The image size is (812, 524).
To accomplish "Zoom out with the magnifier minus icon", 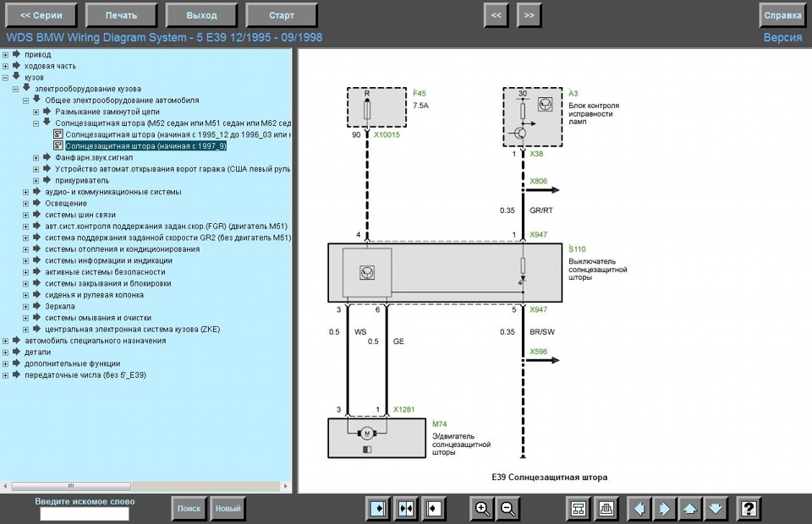I will (508, 509).
